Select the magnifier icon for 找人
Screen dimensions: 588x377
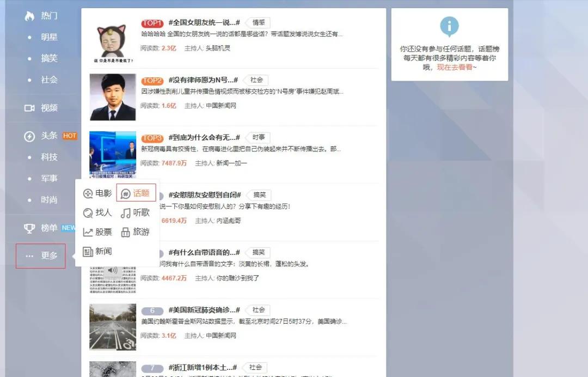87,212
